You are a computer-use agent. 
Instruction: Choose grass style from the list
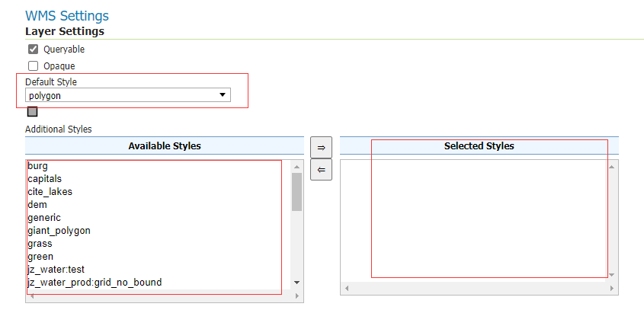tap(40, 243)
